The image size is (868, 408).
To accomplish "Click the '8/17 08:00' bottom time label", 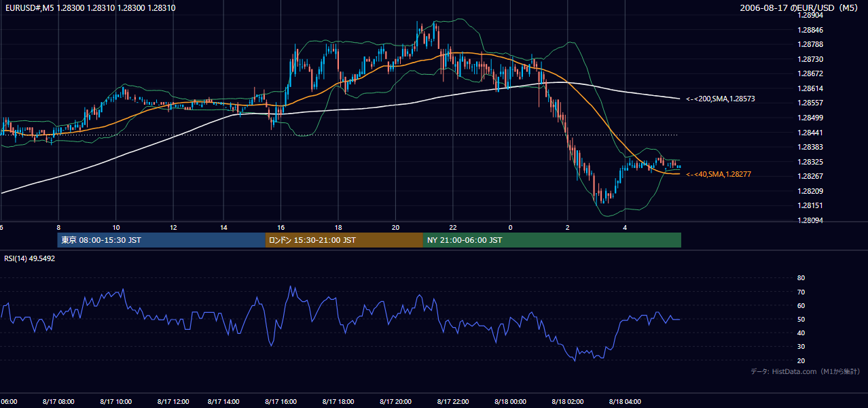I will coord(59,401).
